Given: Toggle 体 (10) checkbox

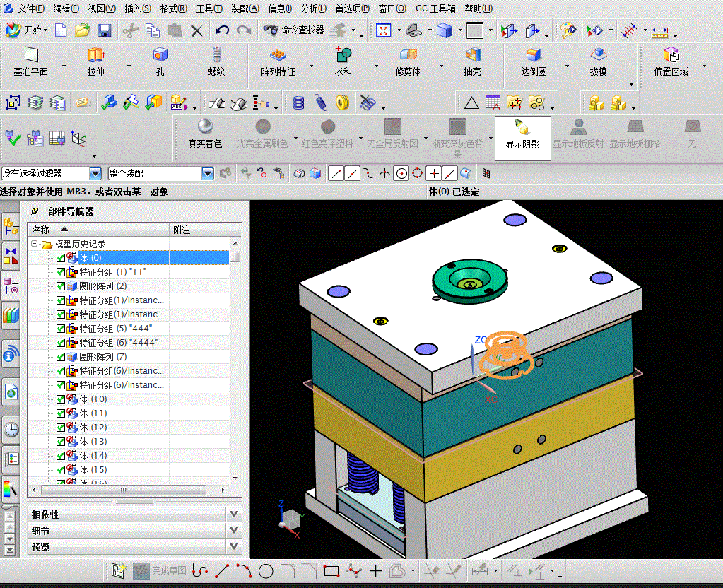Looking at the screenshot, I should click(60, 399).
